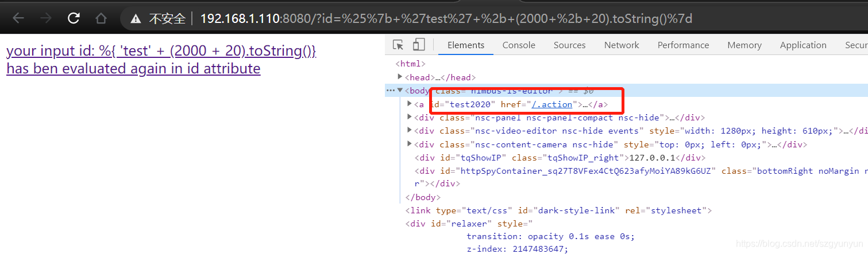
Task: Expand the nsc-content-camera div node
Action: [410, 143]
